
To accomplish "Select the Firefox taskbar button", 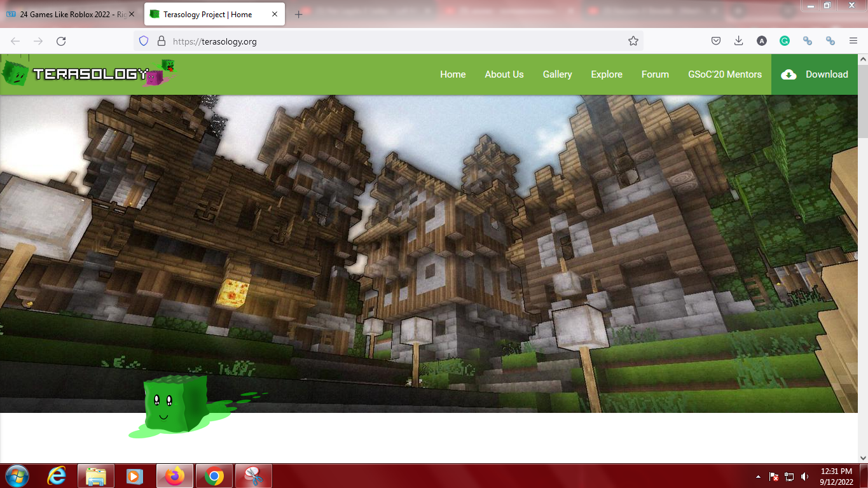I will [x=174, y=476].
